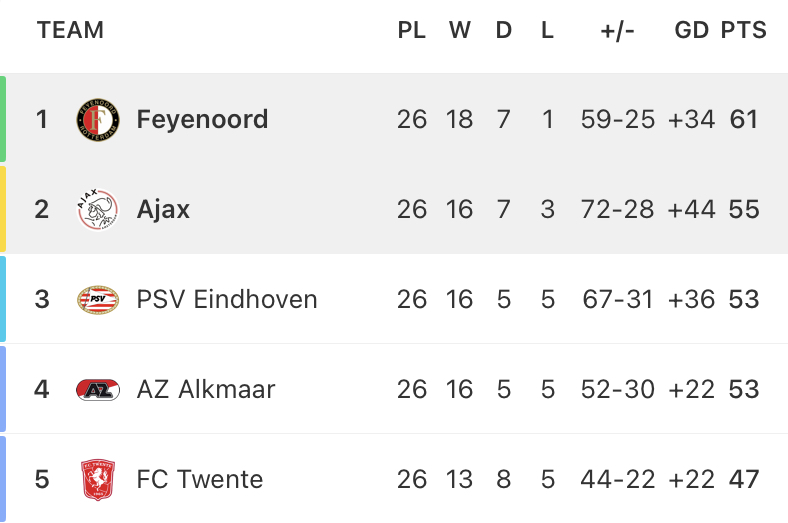Click the yellow position marker beside Ajax
Image resolution: width=788 pixels, height=523 pixels.
click(x=3, y=209)
